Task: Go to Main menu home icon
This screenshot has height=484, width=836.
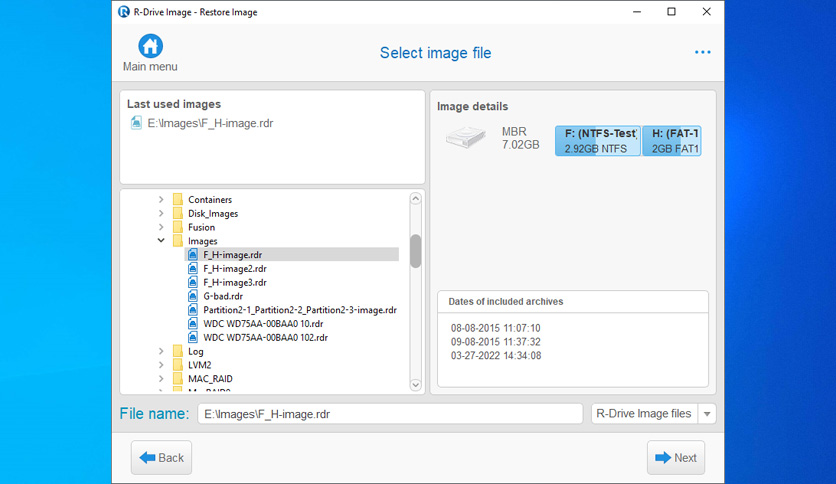Action: tap(150, 46)
